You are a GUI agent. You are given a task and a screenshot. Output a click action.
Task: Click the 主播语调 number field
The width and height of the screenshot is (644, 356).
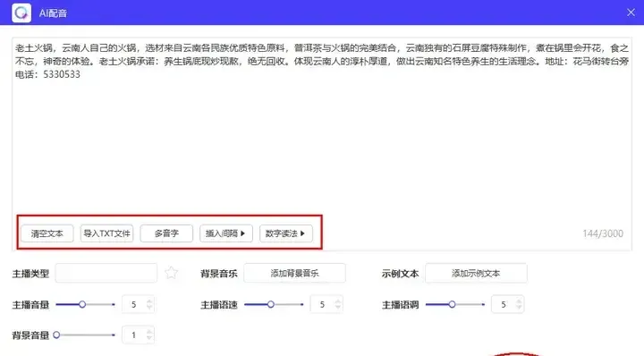[x=508, y=304]
